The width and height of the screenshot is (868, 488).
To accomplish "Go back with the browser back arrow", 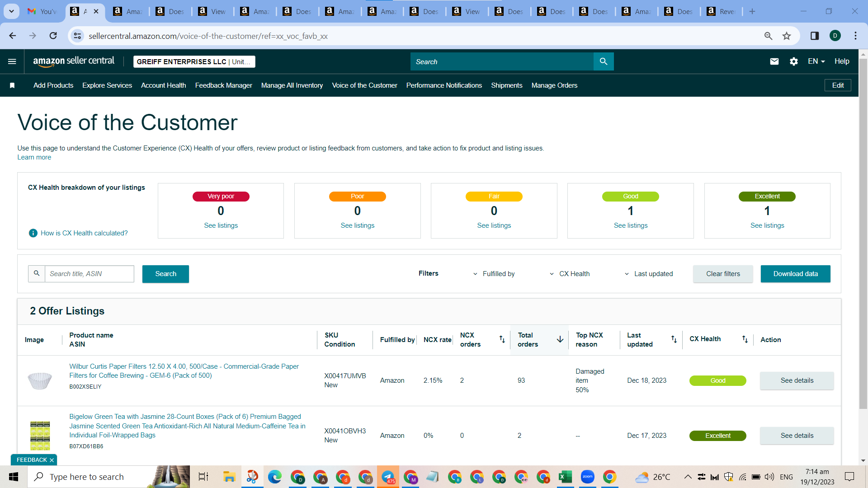I will (13, 36).
